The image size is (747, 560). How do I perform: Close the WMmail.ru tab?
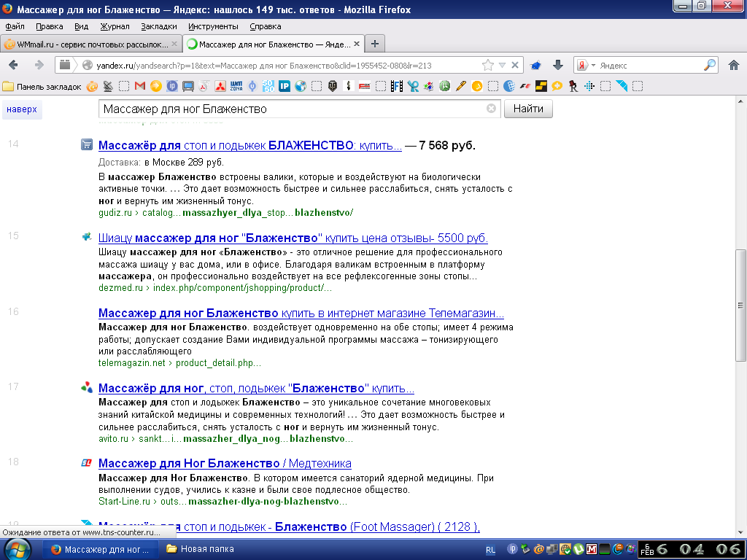click(x=174, y=44)
